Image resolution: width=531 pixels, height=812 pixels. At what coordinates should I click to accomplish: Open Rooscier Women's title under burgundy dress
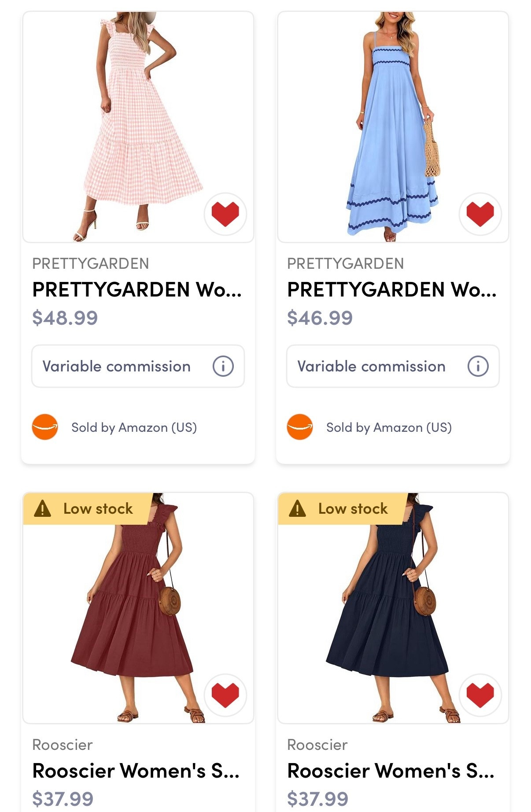pos(136,771)
